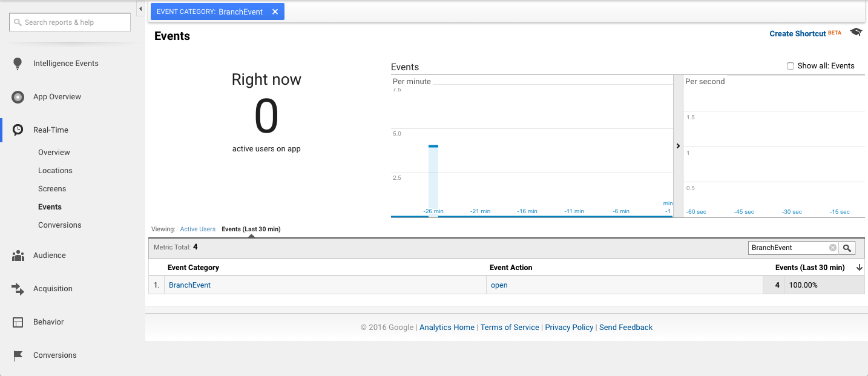The width and height of the screenshot is (868, 376).
Task: Click the Audience people icon
Action: (18, 256)
